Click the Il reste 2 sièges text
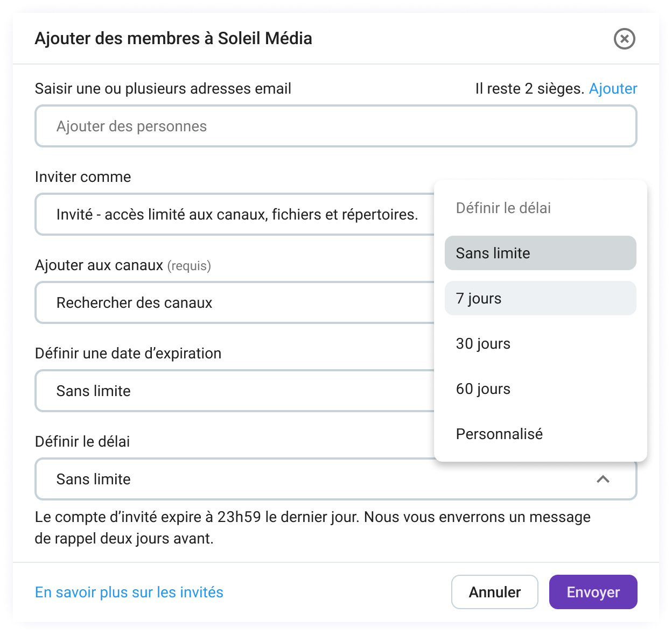 [528, 88]
